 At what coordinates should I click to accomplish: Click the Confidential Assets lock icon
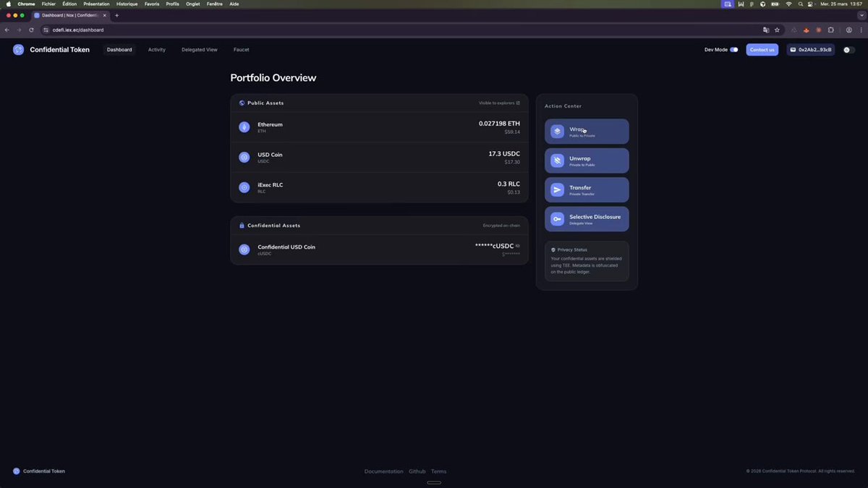[242, 226]
